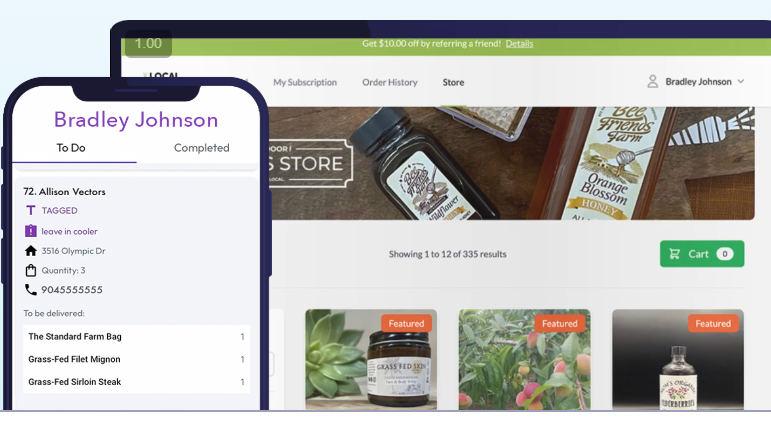Click the purple TAGGED letter T icon
Viewport: 771px width, 424px height.
coord(30,211)
